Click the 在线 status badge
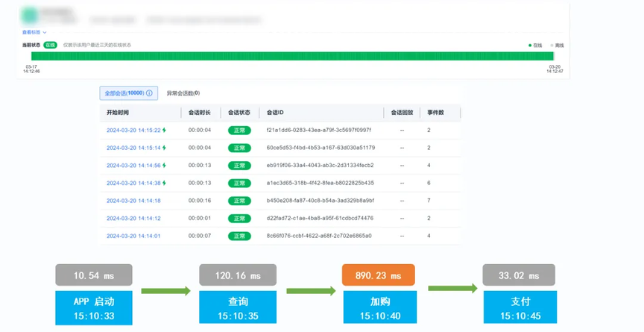644x332 pixels. coord(51,46)
